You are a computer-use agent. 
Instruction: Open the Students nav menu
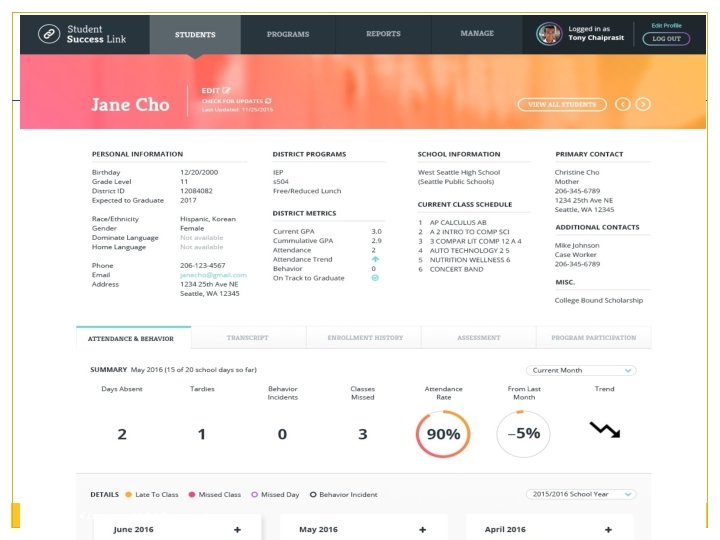pyautogui.click(x=195, y=34)
